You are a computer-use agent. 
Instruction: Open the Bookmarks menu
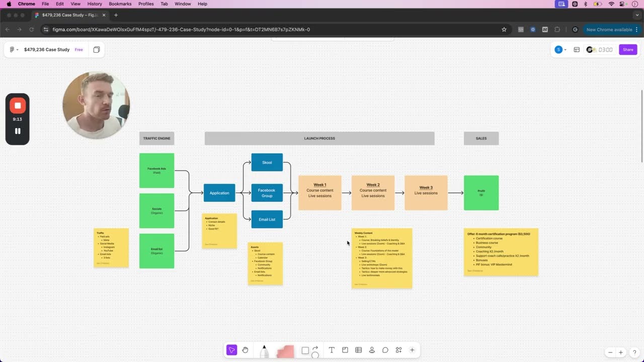click(120, 4)
